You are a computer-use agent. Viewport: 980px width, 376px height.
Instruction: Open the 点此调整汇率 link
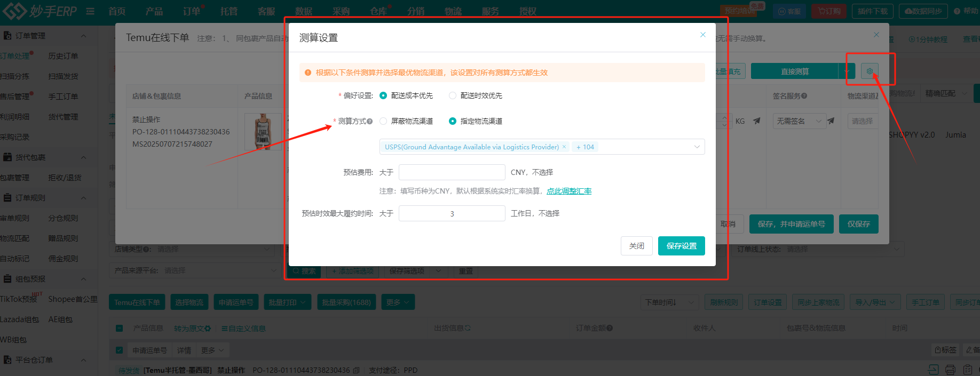point(568,191)
